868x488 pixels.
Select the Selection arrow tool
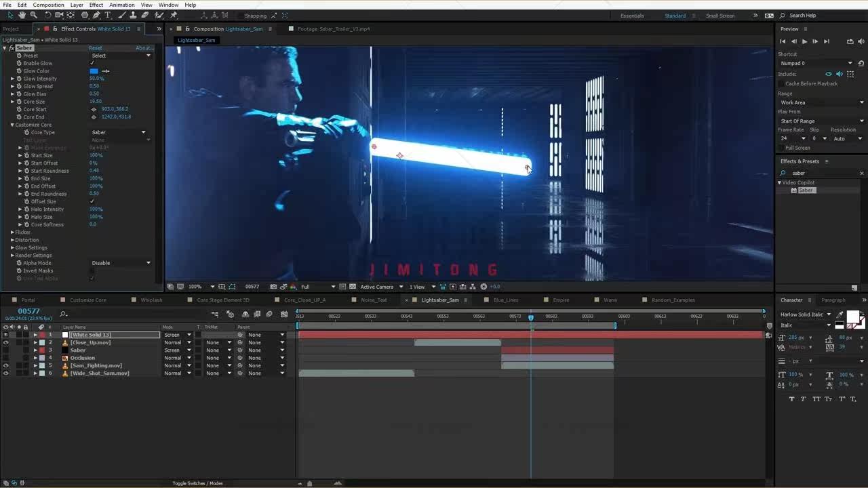[x=11, y=15]
